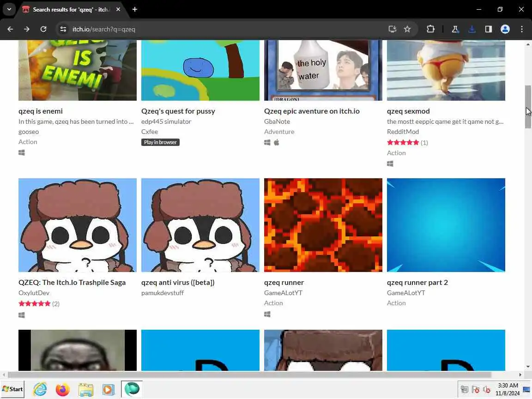532x399 pixels.
Task: Click the address bar URL itch.io/search?q=qzeq
Action: pyautogui.click(x=104, y=29)
